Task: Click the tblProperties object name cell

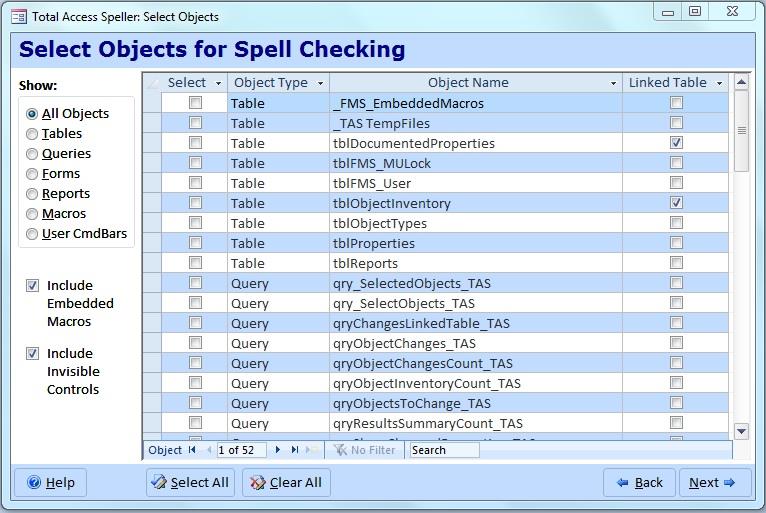Action: point(476,243)
